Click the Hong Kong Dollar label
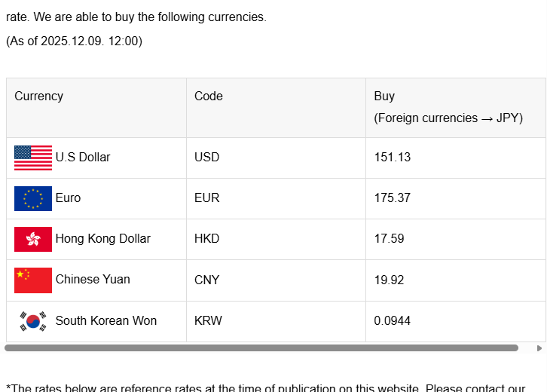The height and width of the screenshot is (392, 547). pos(103,239)
